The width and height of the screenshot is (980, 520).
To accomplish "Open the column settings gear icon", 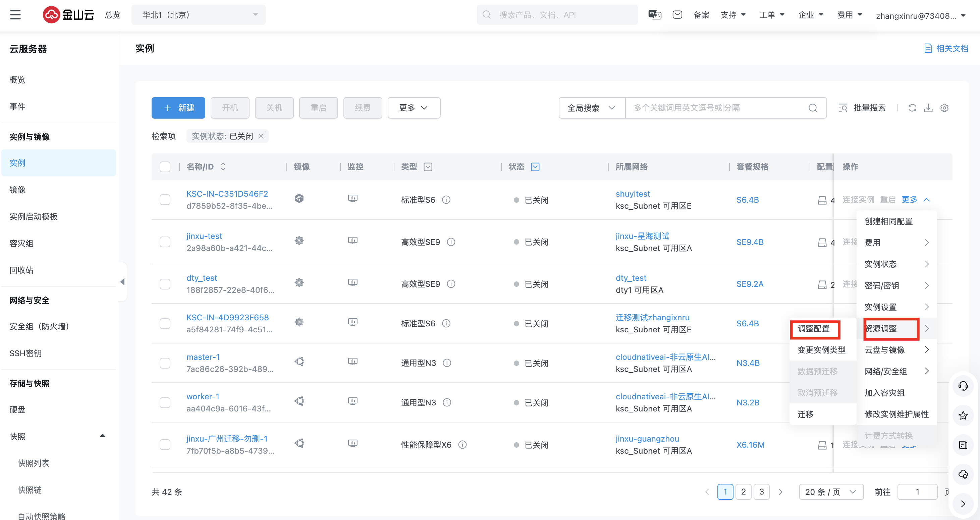I will click(x=944, y=108).
